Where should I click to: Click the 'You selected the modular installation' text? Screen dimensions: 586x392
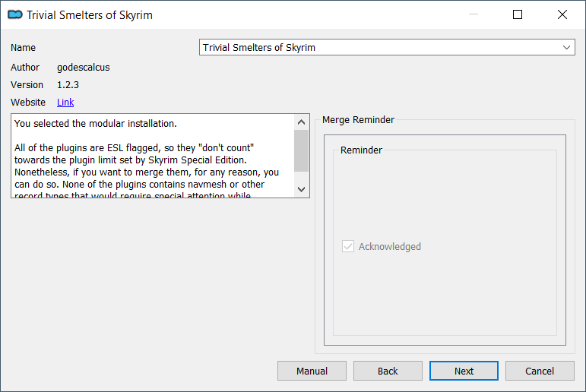pos(95,124)
